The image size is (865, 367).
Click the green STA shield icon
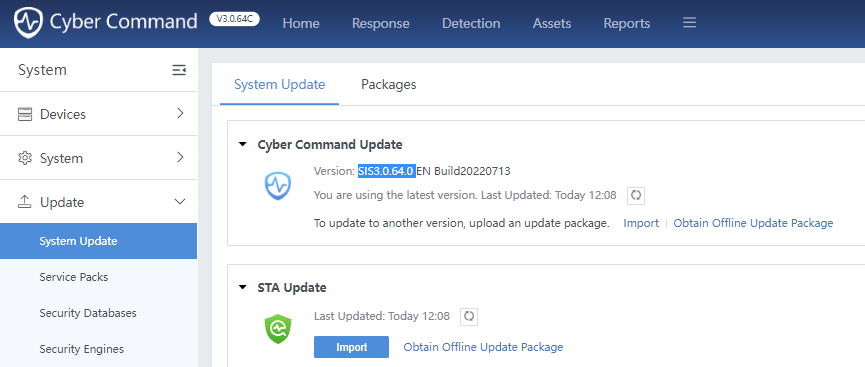pyautogui.click(x=278, y=329)
